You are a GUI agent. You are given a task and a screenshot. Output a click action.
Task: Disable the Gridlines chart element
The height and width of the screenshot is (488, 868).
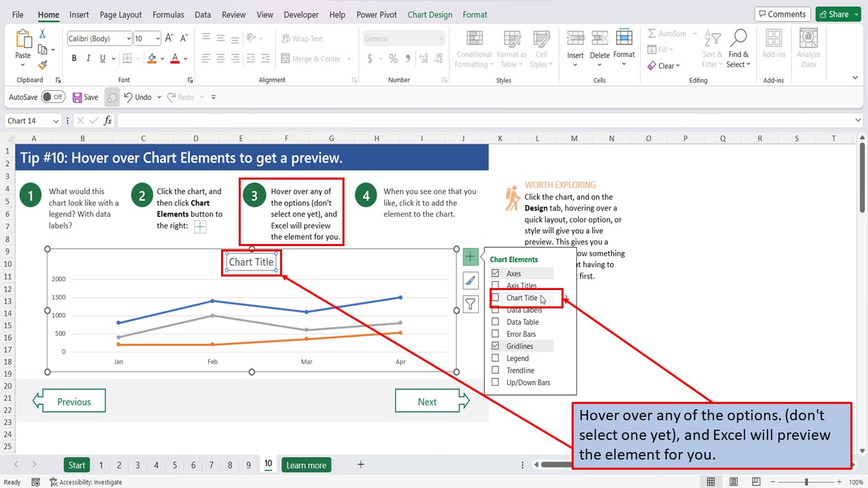point(494,346)
